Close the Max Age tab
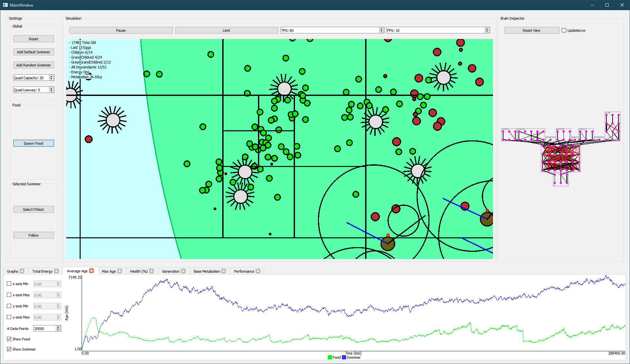630x364 pixels. pyautogui.click(x=120, y=271)
